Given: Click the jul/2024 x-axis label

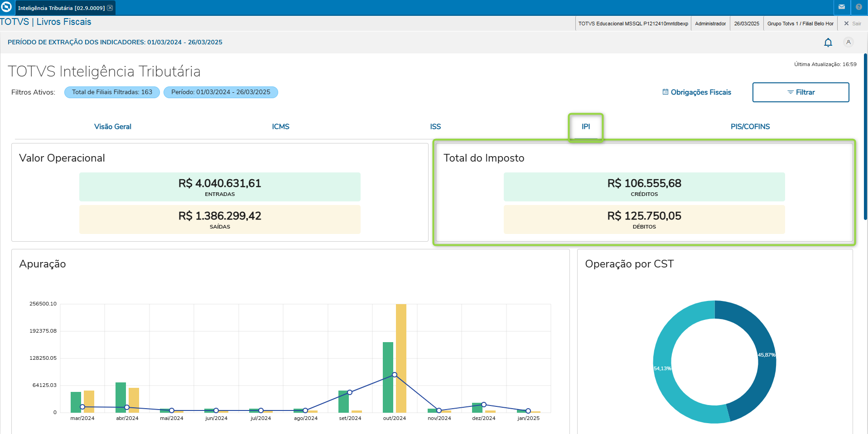Looking at the screenshot, I should (261, 418).
